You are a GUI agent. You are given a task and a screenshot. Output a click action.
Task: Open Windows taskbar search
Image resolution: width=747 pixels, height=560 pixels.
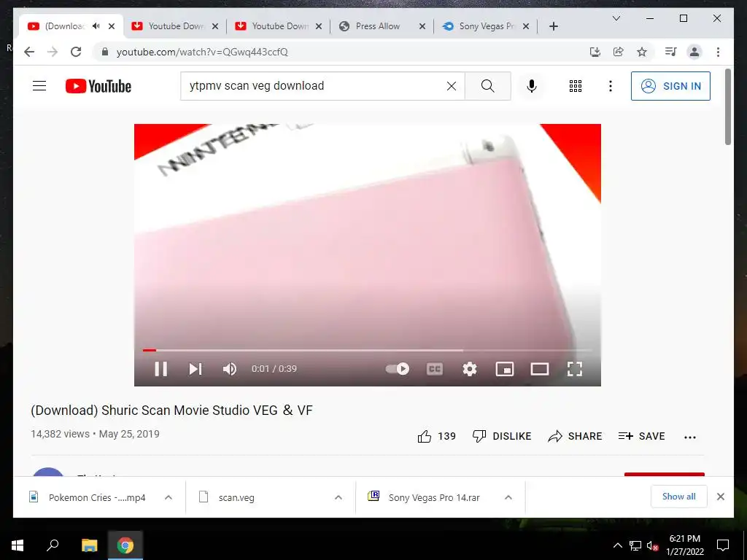click(53, 545)
